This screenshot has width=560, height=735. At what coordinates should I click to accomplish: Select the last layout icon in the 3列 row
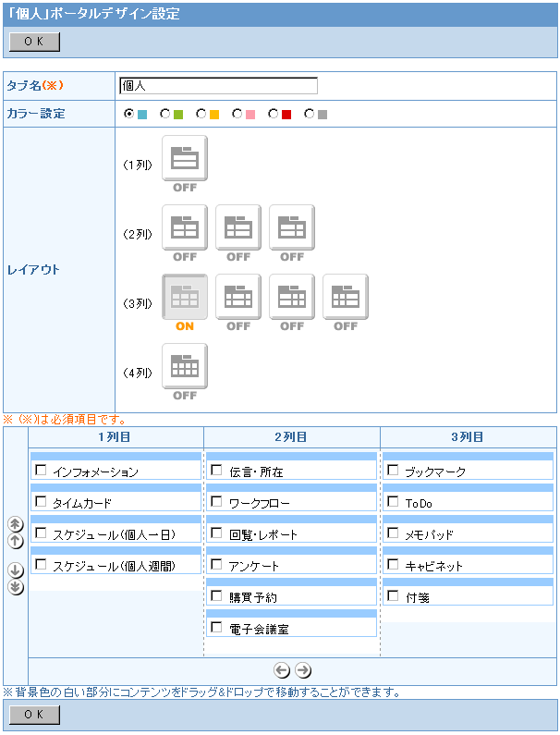click(346, 297)
